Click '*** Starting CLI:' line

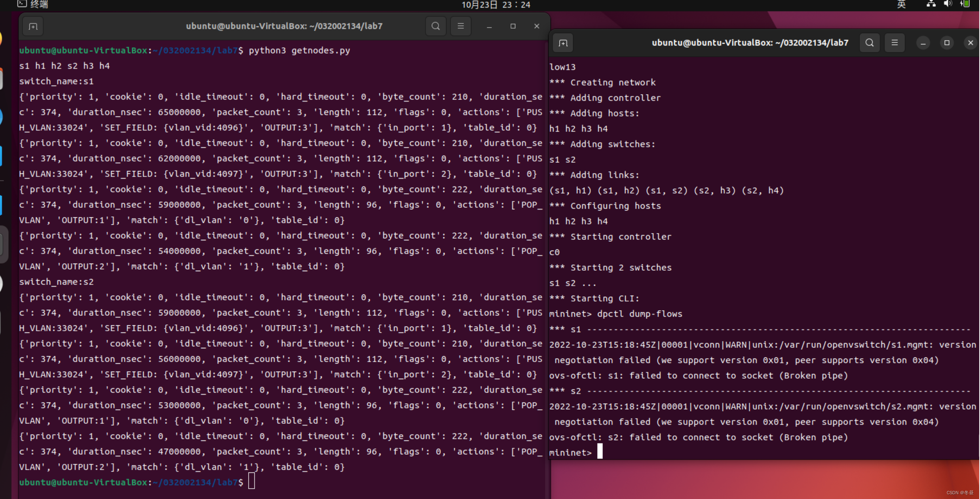(594, 299)
